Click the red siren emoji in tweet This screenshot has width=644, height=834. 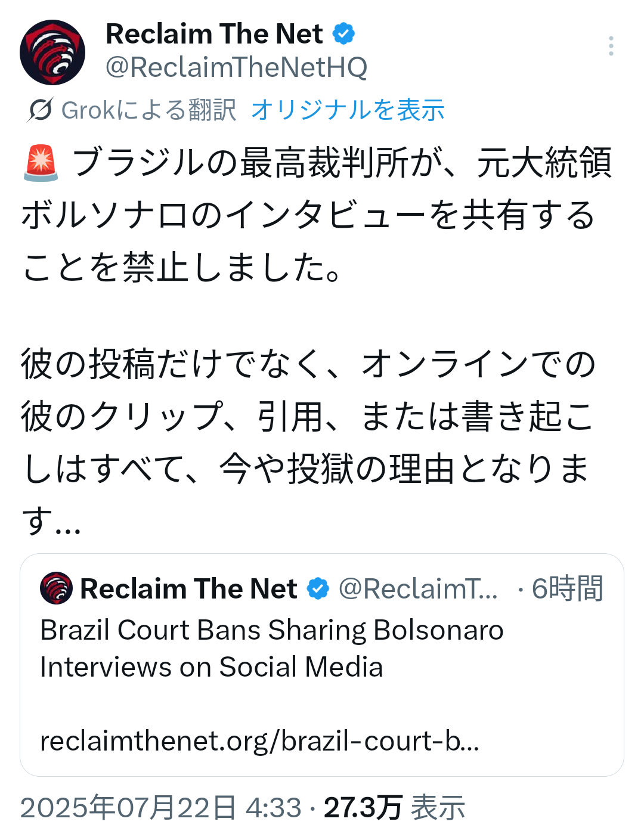41,162
